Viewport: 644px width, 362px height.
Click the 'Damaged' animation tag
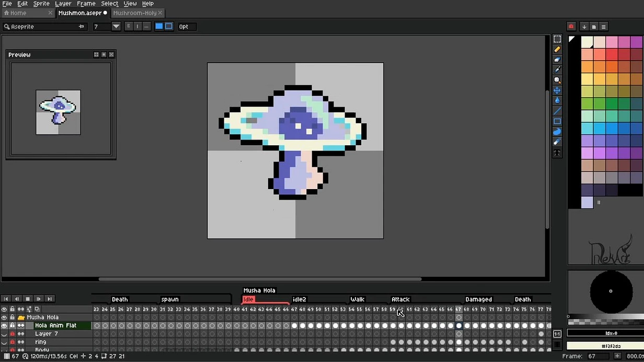[479, 299]
